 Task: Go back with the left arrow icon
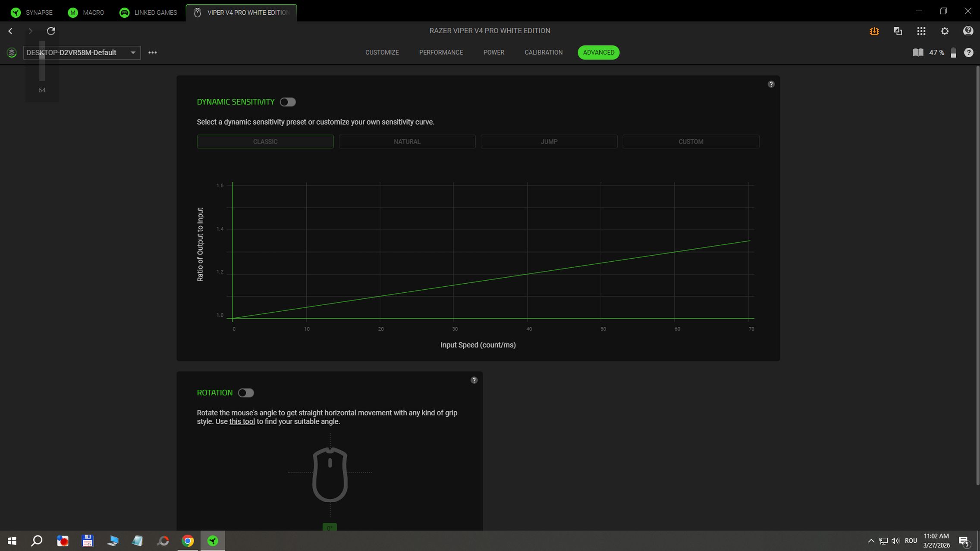10,31
